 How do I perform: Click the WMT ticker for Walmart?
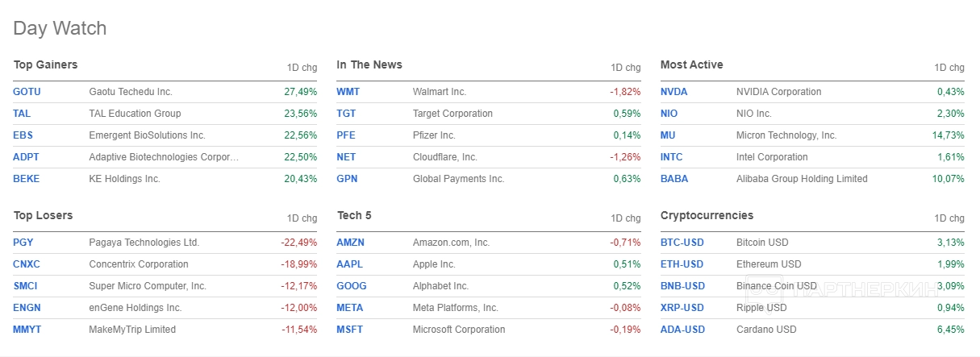pyautogui.click(x=348, y=92)
